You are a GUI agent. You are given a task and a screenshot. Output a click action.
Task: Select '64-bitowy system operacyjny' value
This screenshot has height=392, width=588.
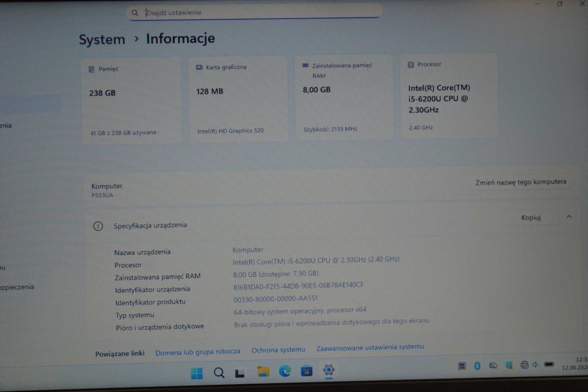[300, 311]
